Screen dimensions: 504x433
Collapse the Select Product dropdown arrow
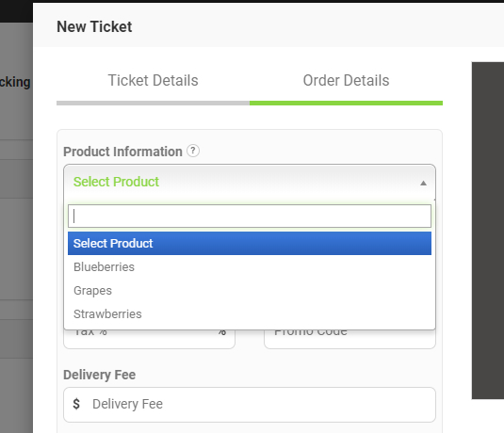pos(423,184)
